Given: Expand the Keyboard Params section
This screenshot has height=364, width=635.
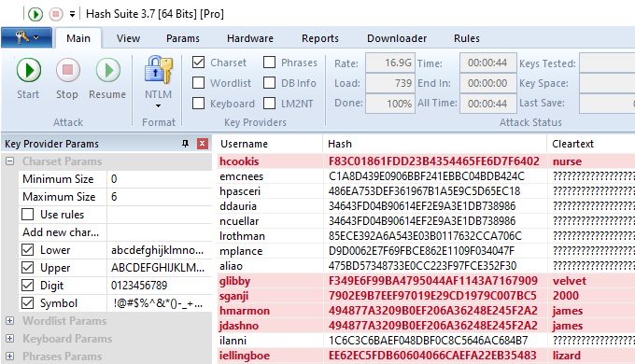Looking at the screenshot, I should tap(9, 339).
